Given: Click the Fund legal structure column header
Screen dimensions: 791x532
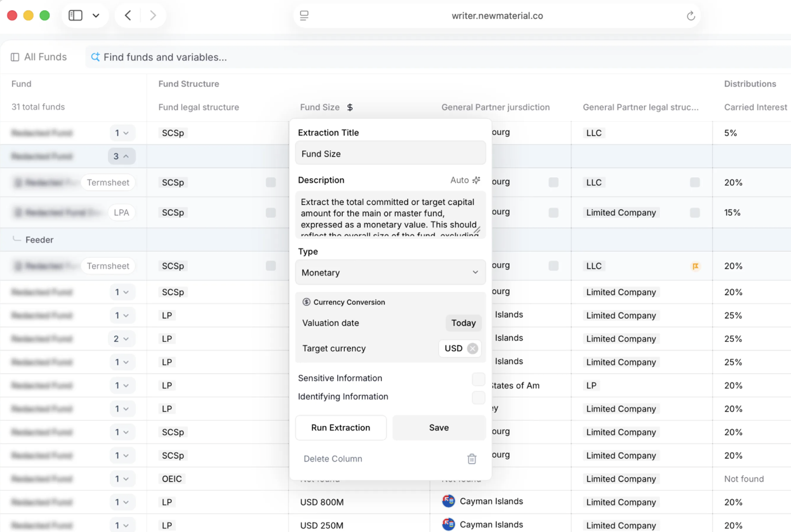Looking at the screenshot, I should pyautogui.click(x=198, y=107).
